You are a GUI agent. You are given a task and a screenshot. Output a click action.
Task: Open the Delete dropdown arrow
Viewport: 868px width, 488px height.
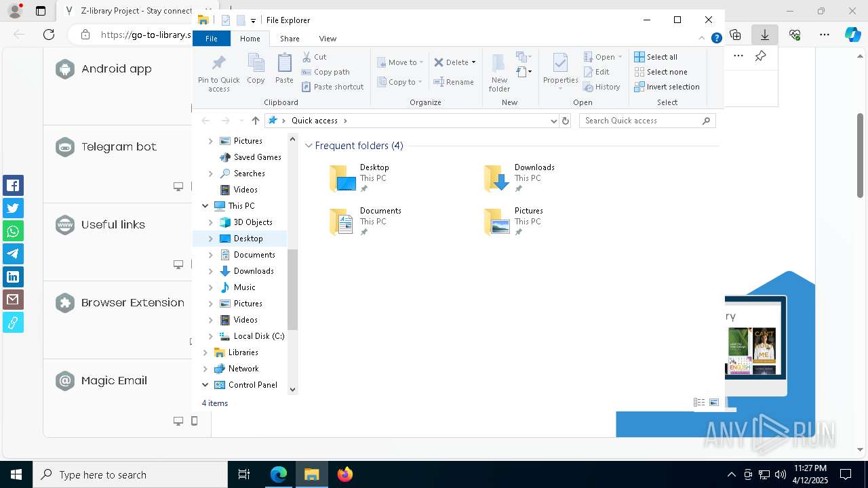coord(473,62)
